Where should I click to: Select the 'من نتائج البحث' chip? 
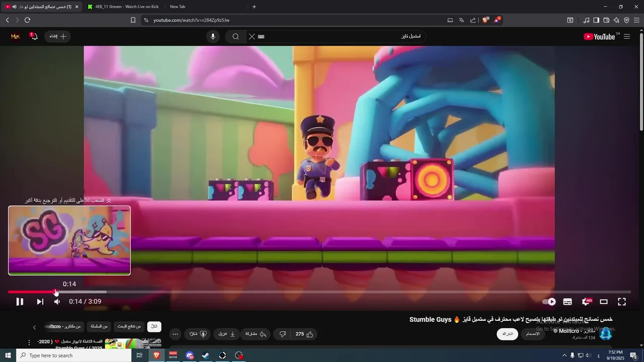(x=129, y=327)
